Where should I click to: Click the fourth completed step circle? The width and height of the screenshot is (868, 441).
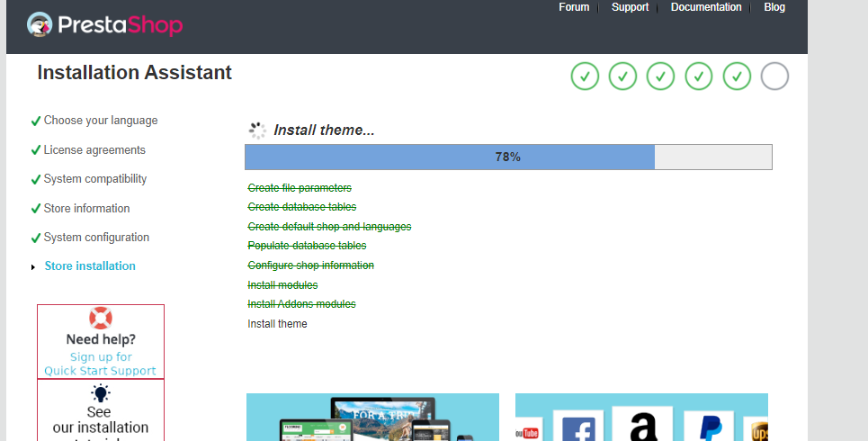point(699,76)
